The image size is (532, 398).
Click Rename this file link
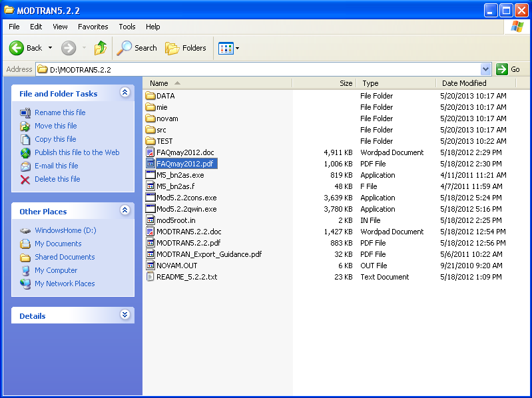(x=60, y=112)
